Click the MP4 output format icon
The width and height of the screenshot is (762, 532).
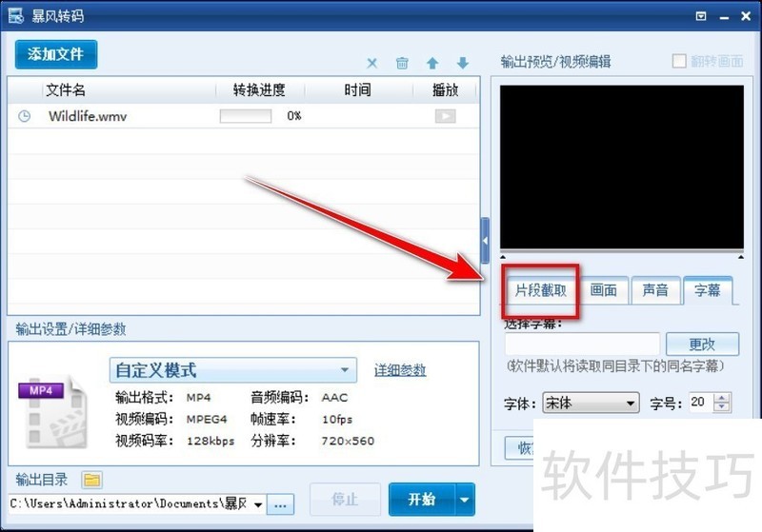(x=52, y=412)
